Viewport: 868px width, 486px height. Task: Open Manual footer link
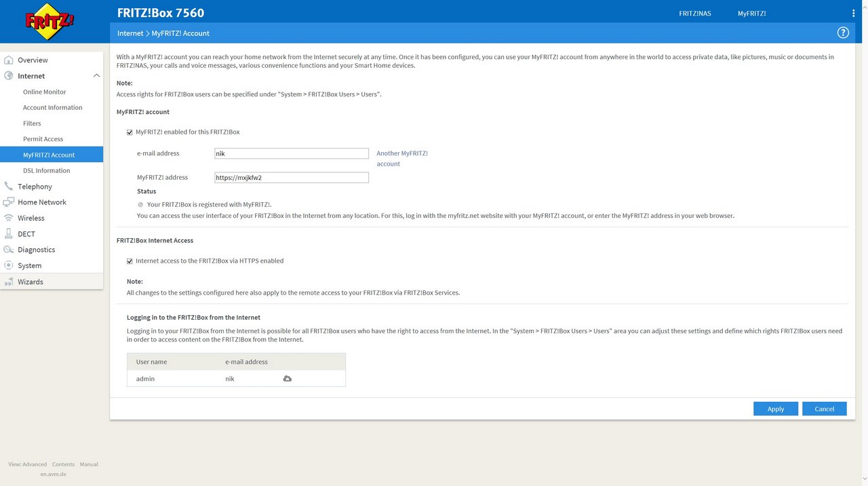[89, 464]
